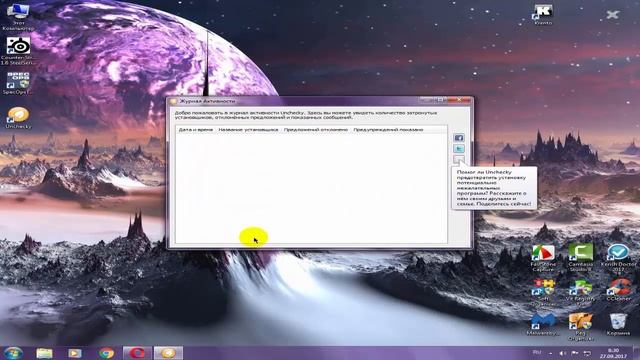640x360 pixels.
Task: Select the Kerish Doctor 2017 shortcut
Action: pyautogui.click(x=618, y=258)
